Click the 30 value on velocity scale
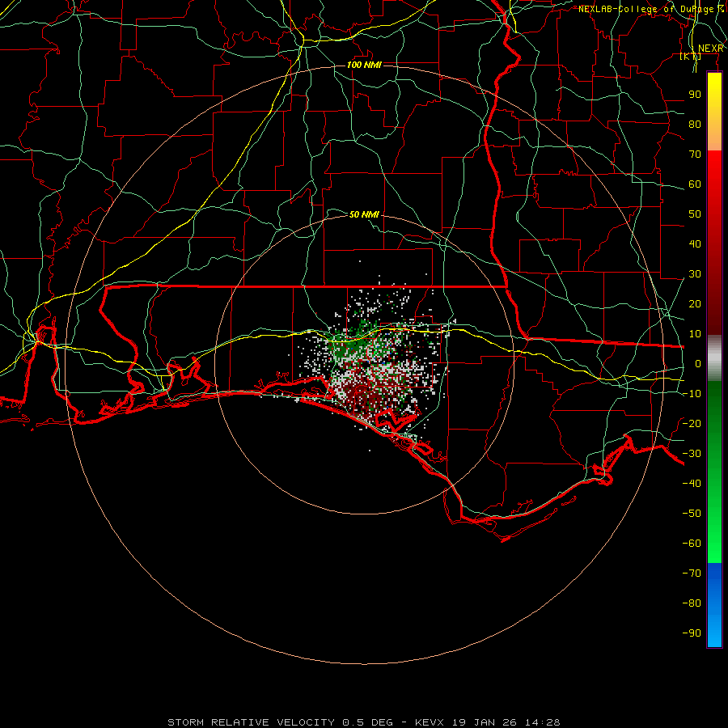The height and width of the screenshot is (728, 728). [x=695, y=274]
